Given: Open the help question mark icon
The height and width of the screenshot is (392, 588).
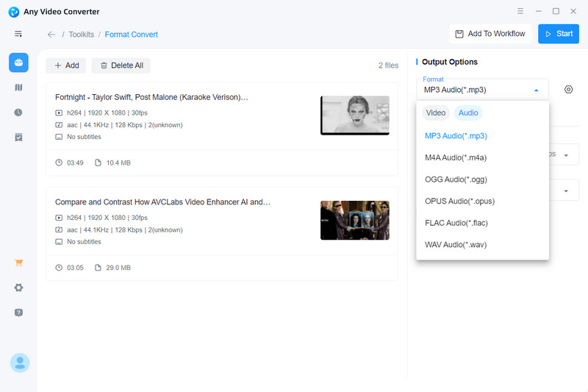Looking at the screenshot, I should tap(18, 313).
